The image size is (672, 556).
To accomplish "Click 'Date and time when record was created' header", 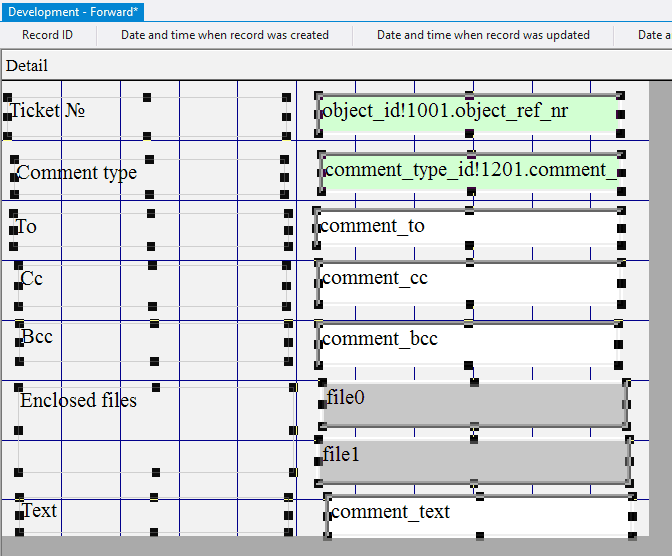I will pyautogui.click(x=225, y=35).
